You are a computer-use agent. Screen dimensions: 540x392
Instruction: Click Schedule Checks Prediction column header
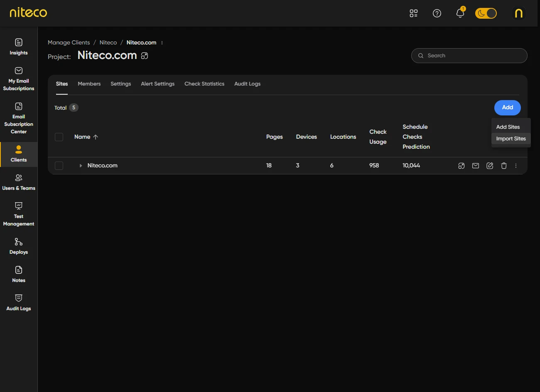416,137
